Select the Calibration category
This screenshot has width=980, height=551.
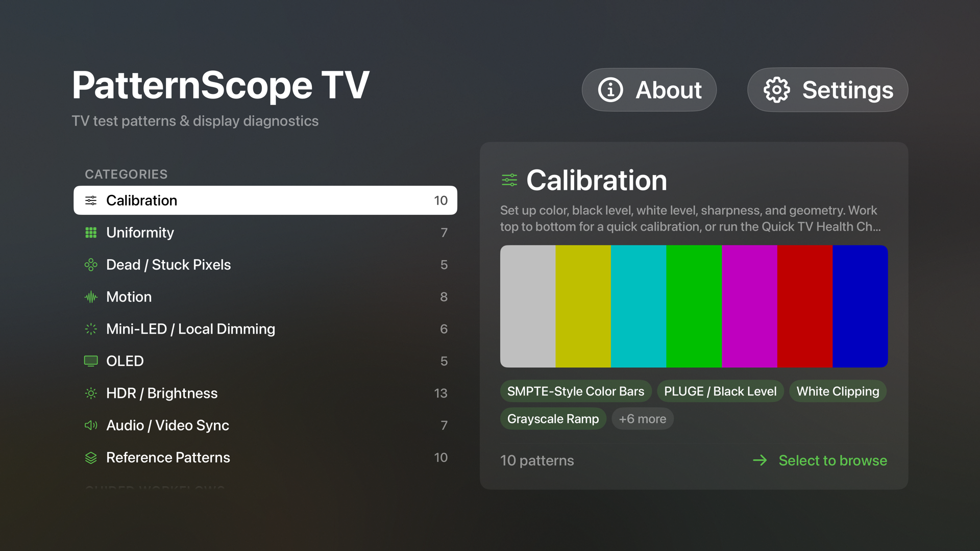coord(265,201)
